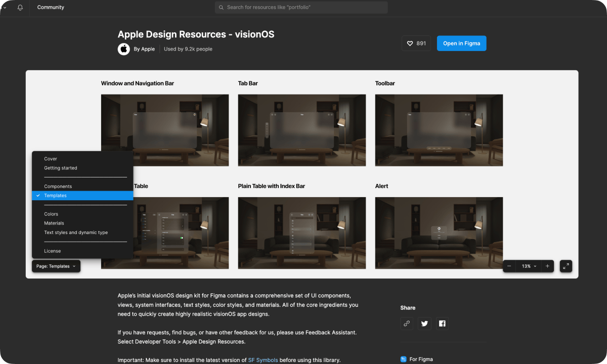
Task: Share on Facebook icon
Action: [442, 324]
